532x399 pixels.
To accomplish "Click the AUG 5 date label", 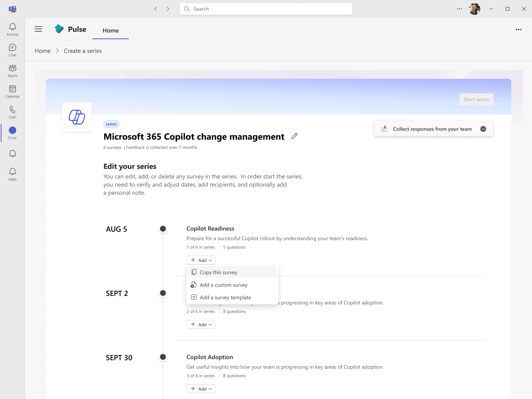I will 116,229.
